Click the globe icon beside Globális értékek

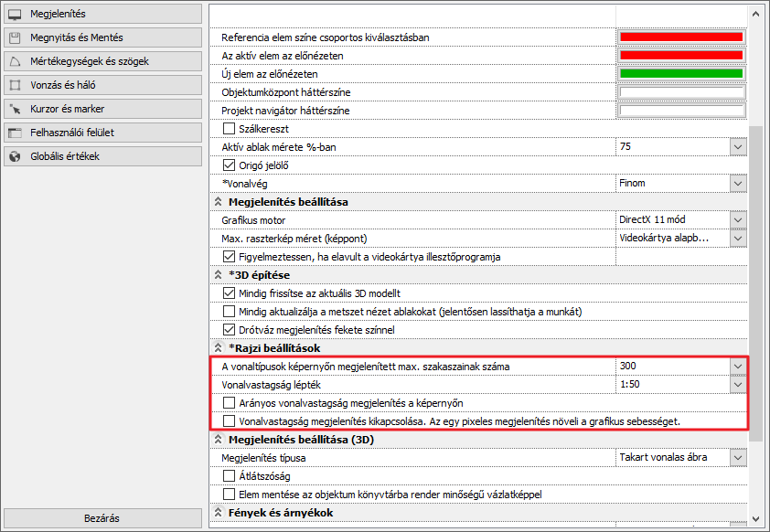point(16,156)
